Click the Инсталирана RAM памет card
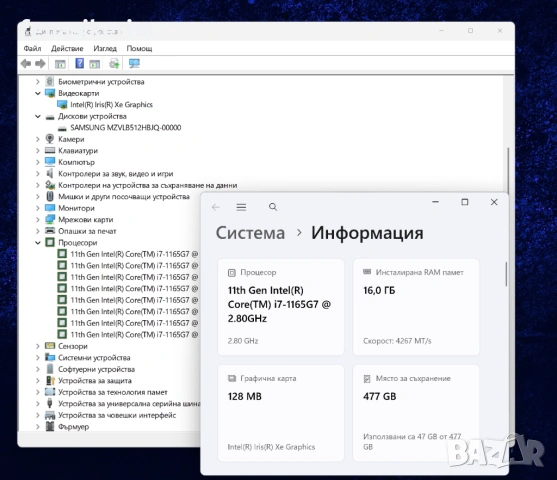This screenshot has height=480, width=557. click(416, 307)
